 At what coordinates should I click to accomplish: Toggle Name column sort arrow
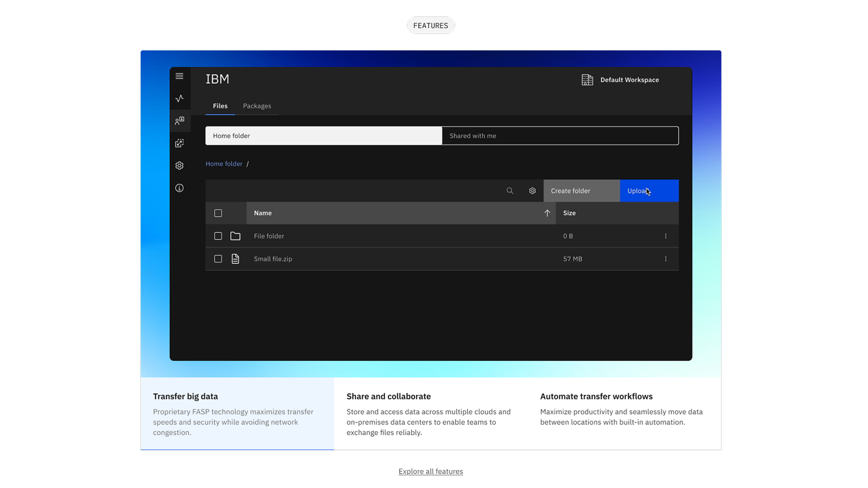pyautogui.click(x=547, y=213)
